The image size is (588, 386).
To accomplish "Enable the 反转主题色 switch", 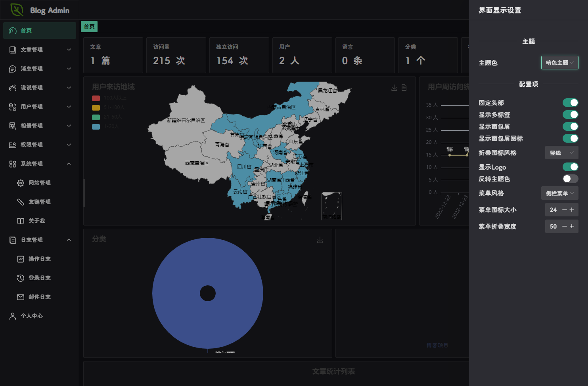I will tap(571, 179).
